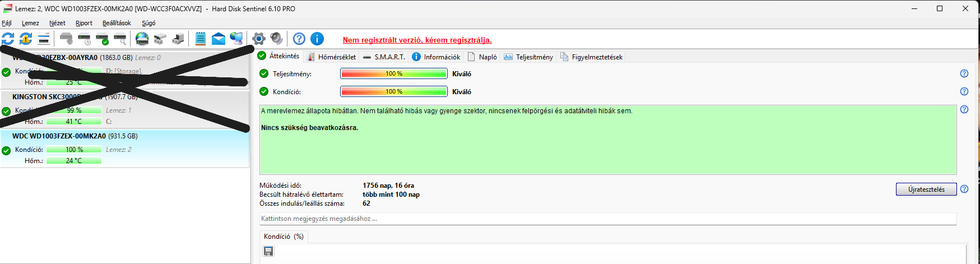Open the Fájl menu
Viewport: 980px width, 264px height.
7,23
